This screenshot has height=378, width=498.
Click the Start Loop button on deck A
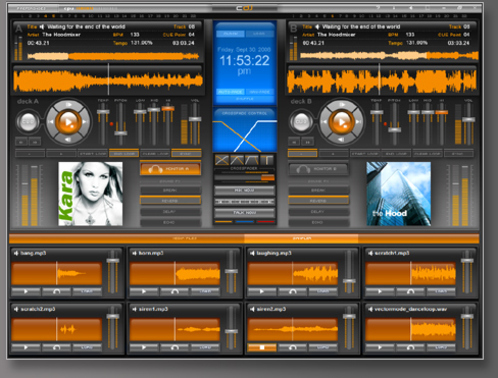93,154
